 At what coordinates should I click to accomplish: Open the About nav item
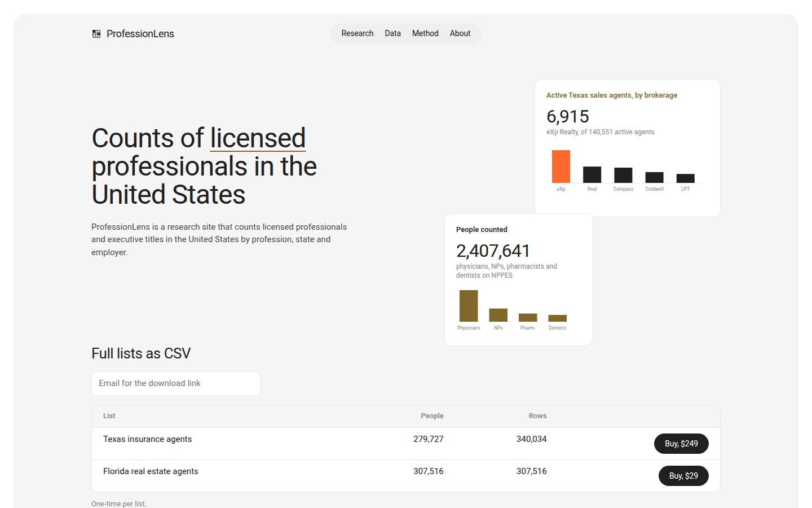(460, 33)
